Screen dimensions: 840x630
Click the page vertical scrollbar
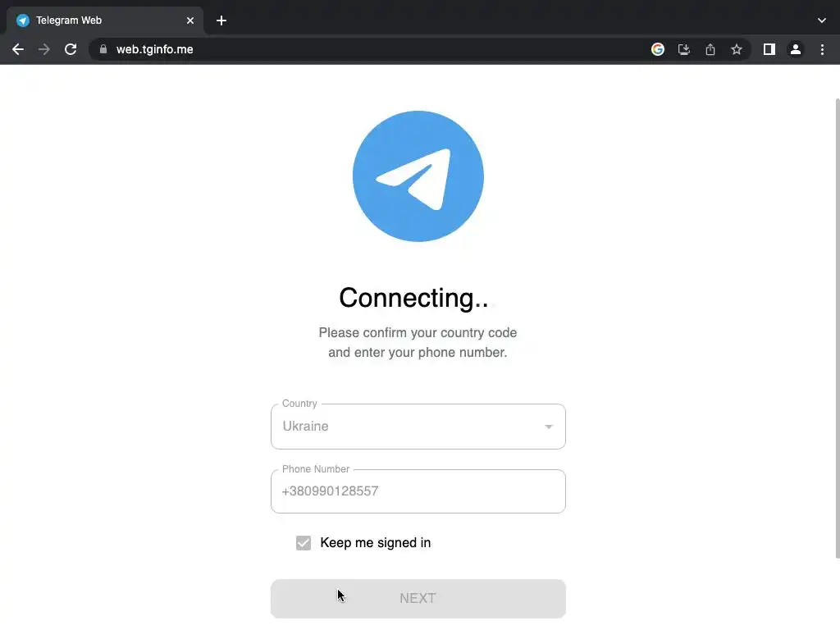click(837, 328)
